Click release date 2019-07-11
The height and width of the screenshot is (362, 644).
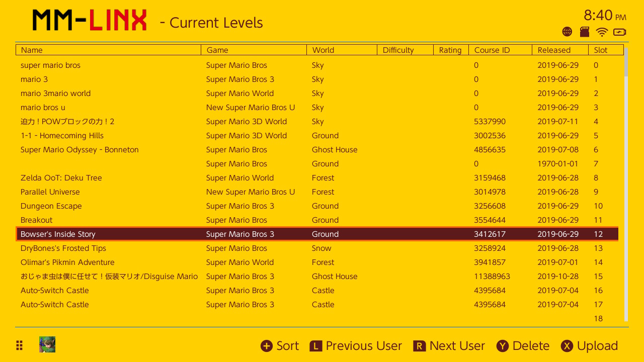(x=558, y=121)
